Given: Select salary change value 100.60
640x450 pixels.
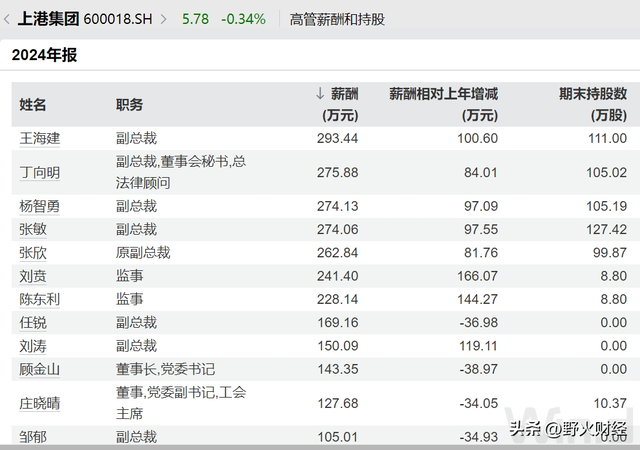Looking at the screenshot, I should click(x=478, y=138).
